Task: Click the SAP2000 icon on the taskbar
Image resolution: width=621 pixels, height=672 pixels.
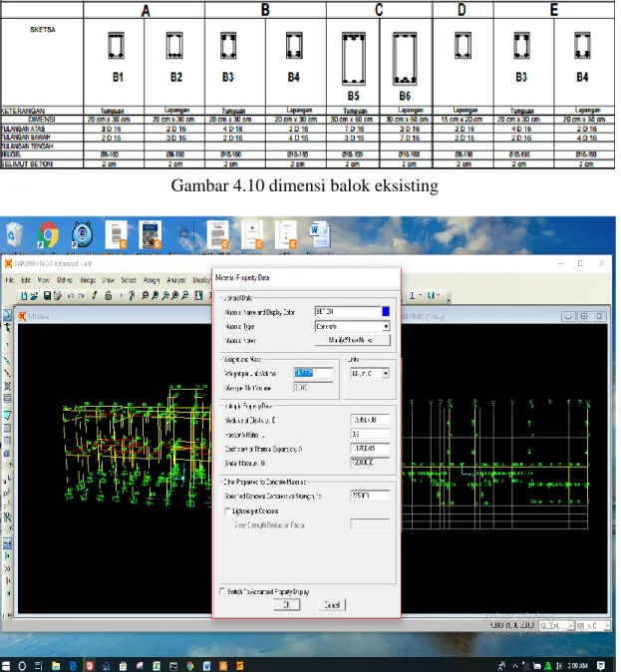Action: 240,666
